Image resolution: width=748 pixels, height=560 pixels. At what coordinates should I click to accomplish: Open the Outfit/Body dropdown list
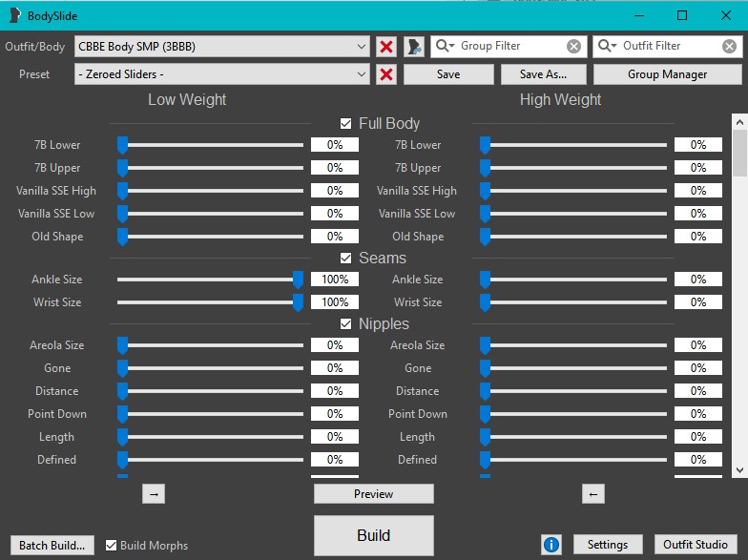coord(221,47)
